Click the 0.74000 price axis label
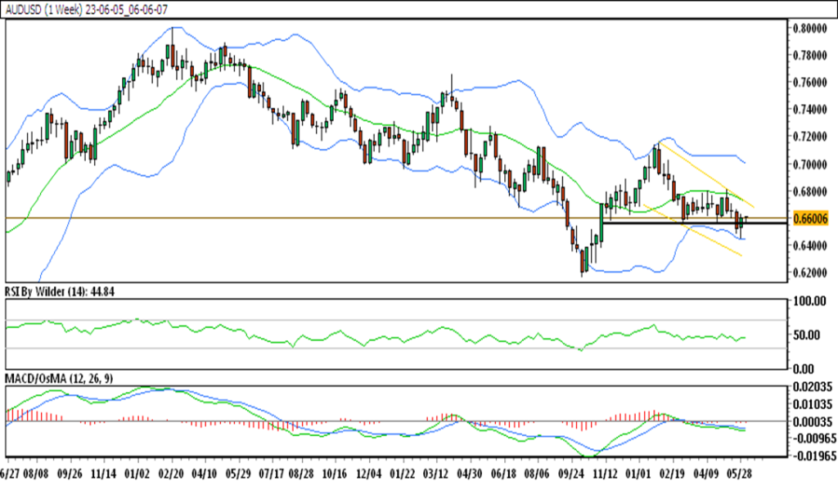The image size is (838, 504). 809,110
